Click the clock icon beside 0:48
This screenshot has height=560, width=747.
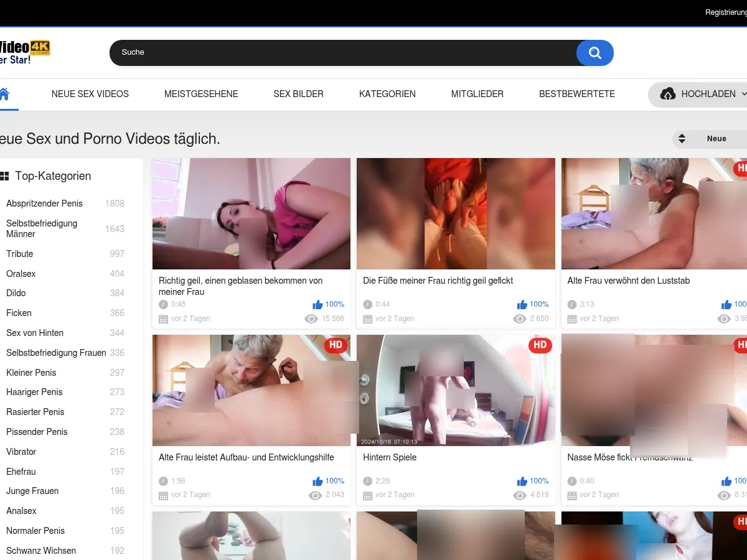(x=163, y=305)
